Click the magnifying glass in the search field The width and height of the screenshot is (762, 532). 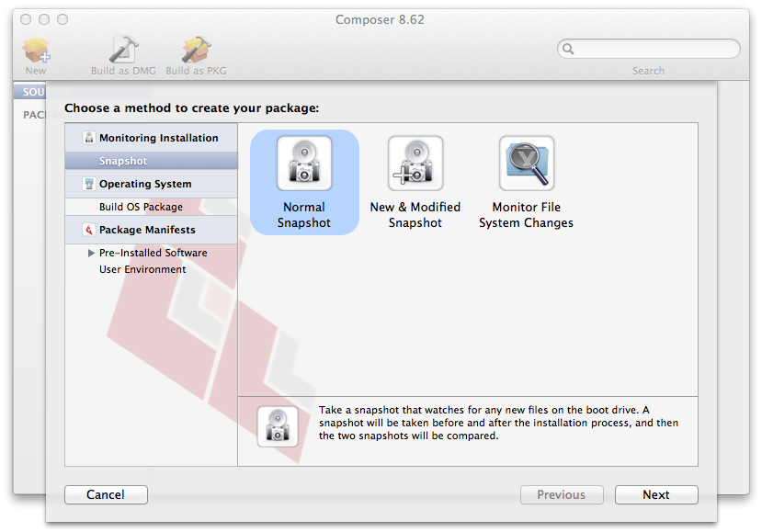tap(568, 49)
